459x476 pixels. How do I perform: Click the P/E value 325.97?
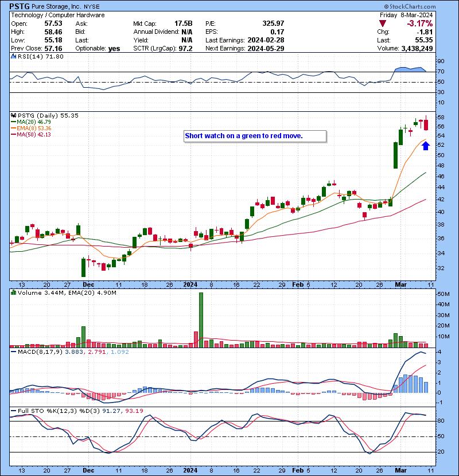(273, 24)
